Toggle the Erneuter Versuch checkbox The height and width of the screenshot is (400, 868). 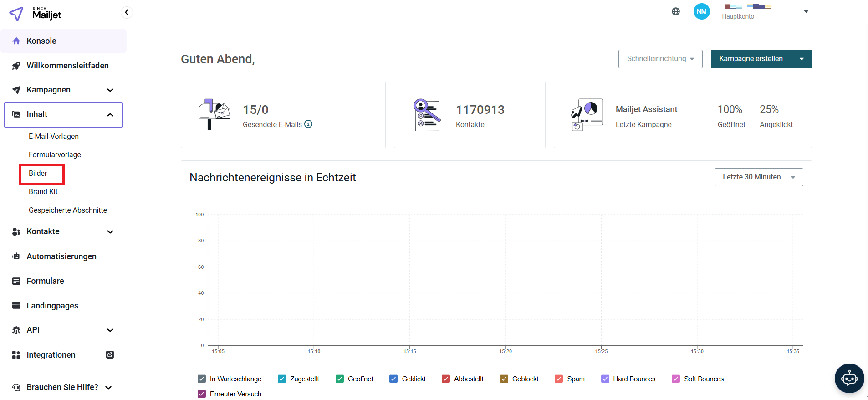pos(202,394)
